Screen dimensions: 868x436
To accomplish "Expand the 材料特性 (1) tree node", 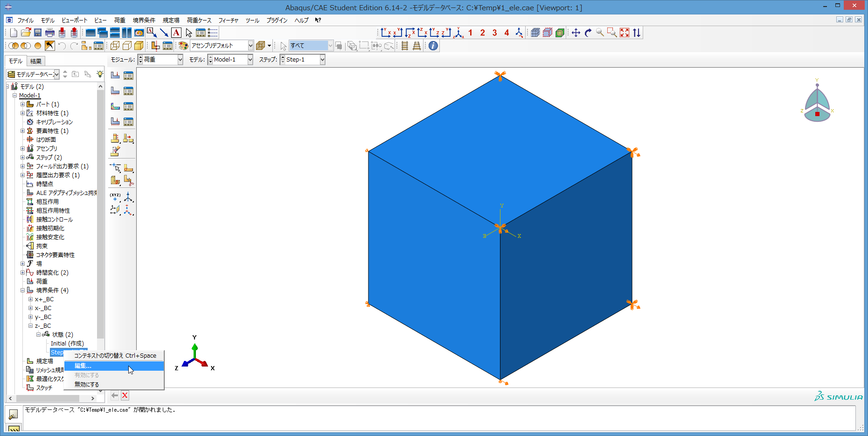I will coord(22,113).
